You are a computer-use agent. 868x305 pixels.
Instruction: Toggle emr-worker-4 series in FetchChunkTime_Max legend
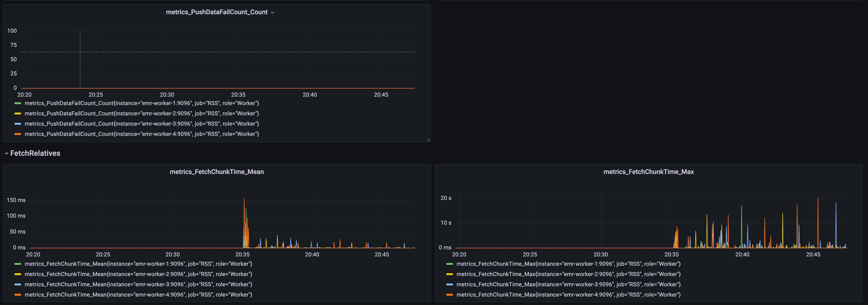point(568,294)
